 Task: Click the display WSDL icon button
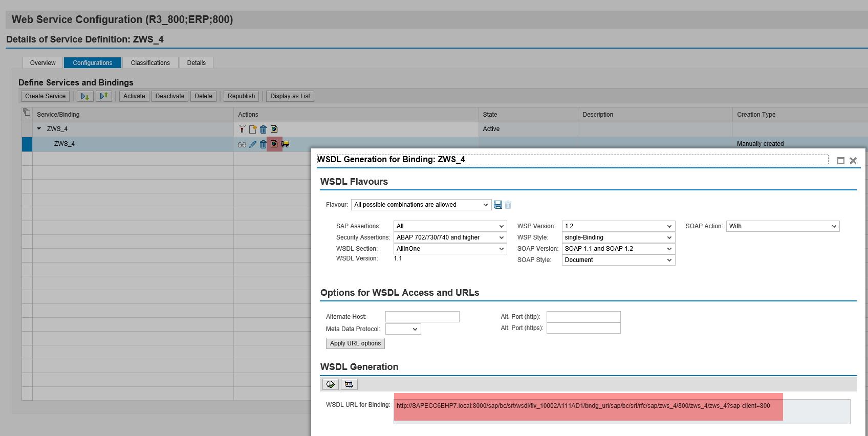coord(349,384)
